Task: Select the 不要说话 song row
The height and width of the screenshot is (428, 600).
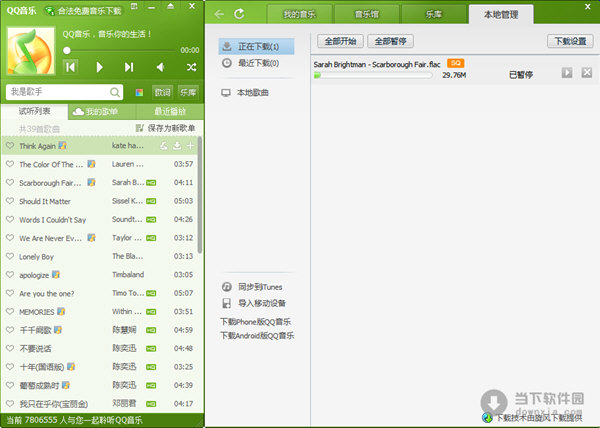Action: pyautogui.click(x=100, y=348)
